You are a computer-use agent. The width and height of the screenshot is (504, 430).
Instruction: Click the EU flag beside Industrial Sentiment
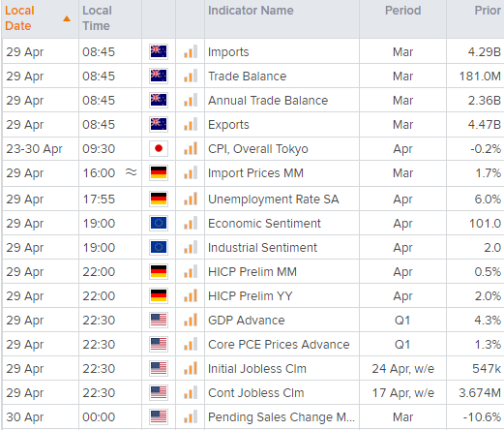(x=159, y=247)
